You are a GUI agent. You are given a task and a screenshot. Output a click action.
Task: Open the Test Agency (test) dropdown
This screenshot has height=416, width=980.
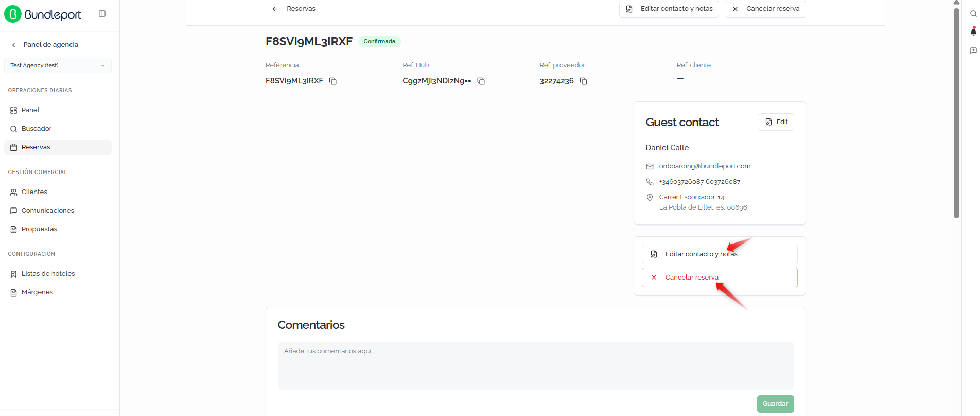tap(58, 65)
